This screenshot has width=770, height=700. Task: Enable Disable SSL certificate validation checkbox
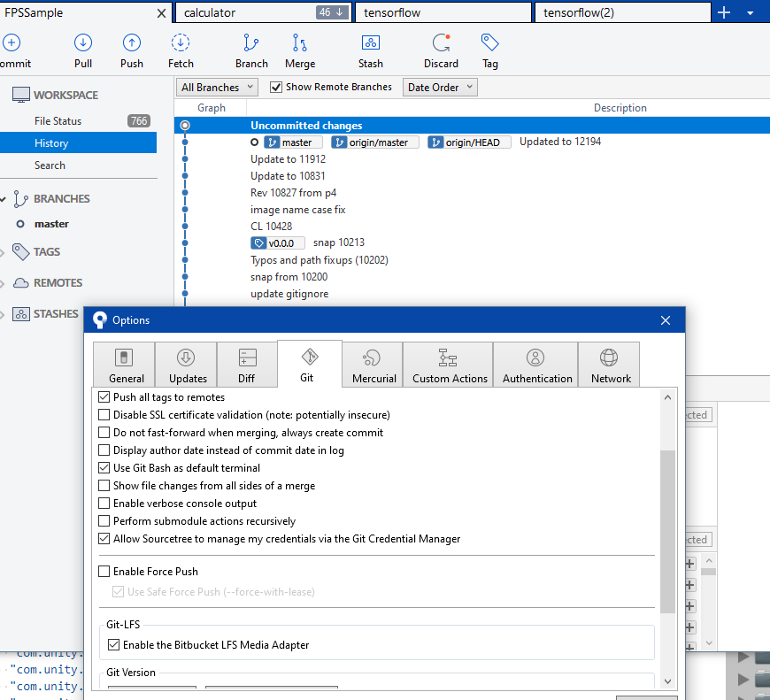[104, 415]
